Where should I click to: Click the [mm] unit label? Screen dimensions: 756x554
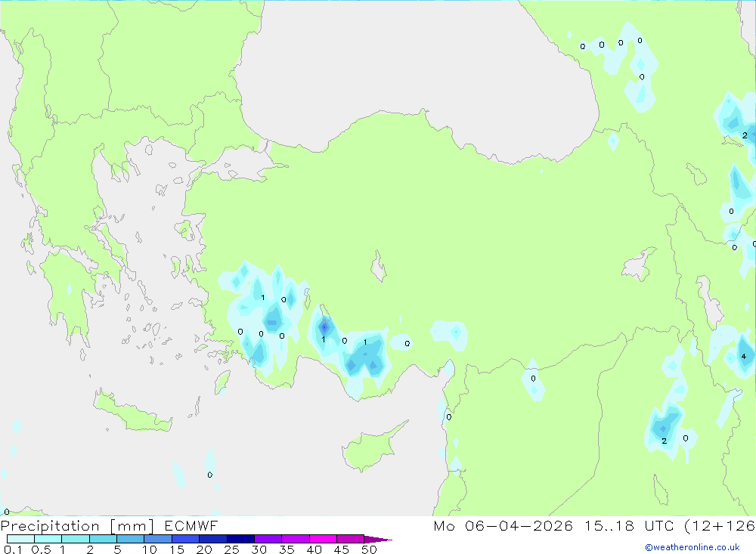click(132, 526)
